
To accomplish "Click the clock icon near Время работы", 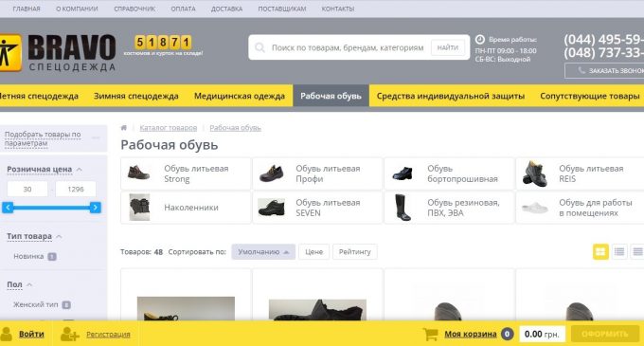I will [480, 40].
